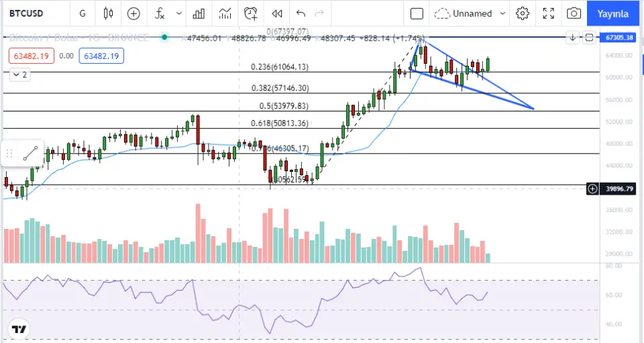Click the red 63482.19 sell price button
This screenshot has height=343, width=644.
point(32,56)
